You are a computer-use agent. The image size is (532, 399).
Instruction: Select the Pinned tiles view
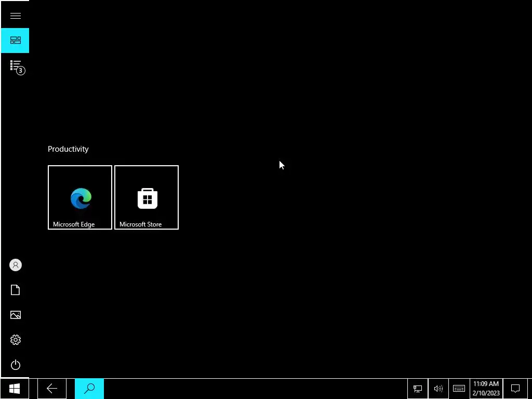tap(15, 41)
